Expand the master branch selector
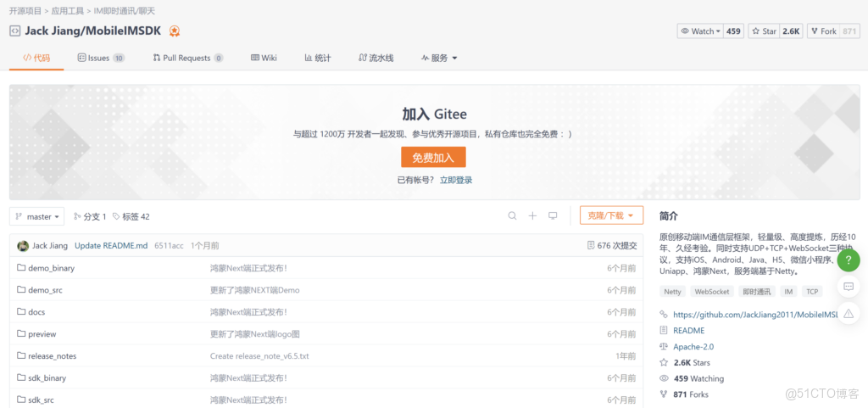Image resolution: width=868 pixels, height=408 pixels. click(37, 216)
